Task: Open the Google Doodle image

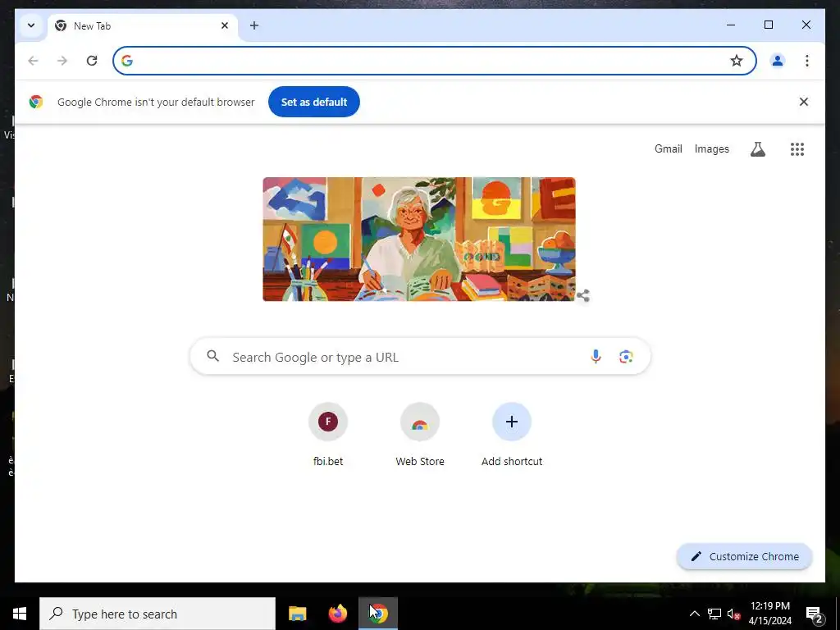Action: point(419,239)
